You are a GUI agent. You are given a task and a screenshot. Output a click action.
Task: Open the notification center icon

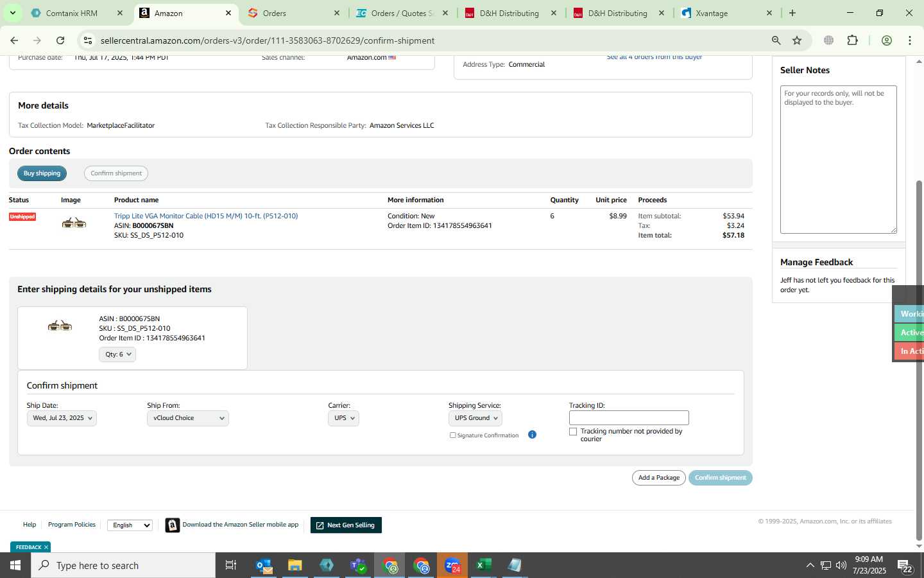[905, 566]
